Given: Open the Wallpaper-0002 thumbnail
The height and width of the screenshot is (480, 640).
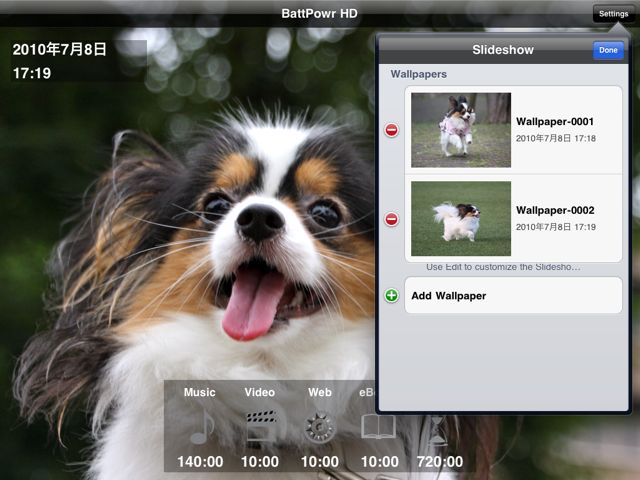Looking at the screenshot, I should coord(461,219).
